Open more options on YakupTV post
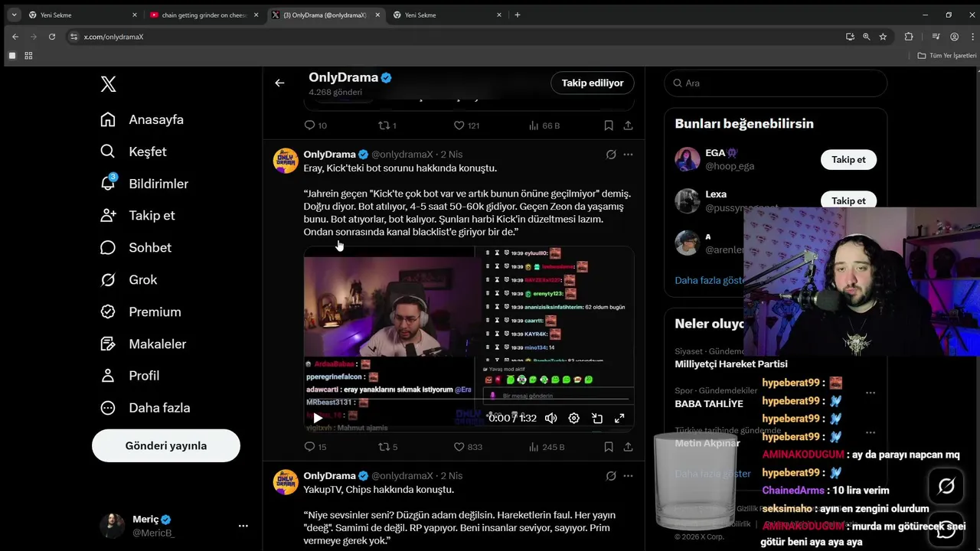The width and height of the screenshot is (980, 551). pos(628,476)
